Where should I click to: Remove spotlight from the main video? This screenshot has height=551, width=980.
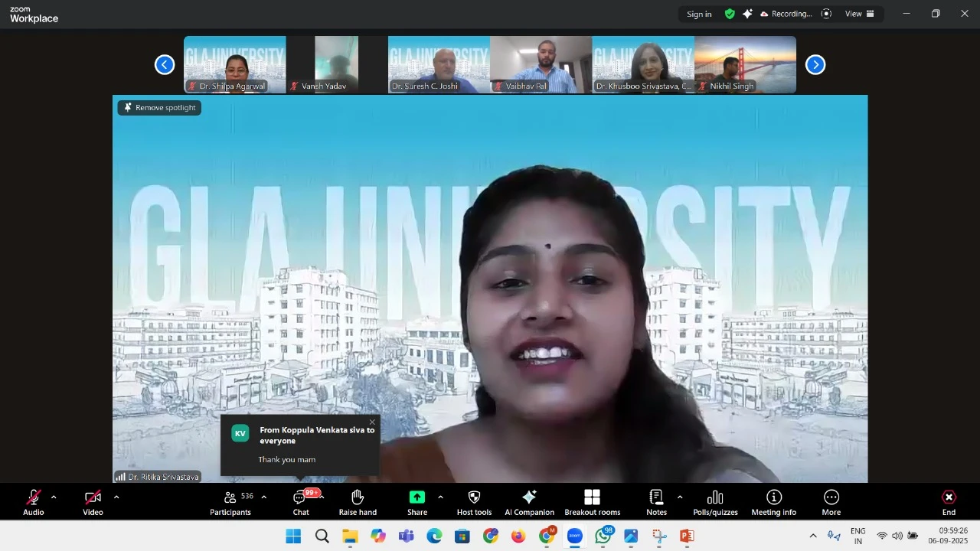(x=159, y=108)
